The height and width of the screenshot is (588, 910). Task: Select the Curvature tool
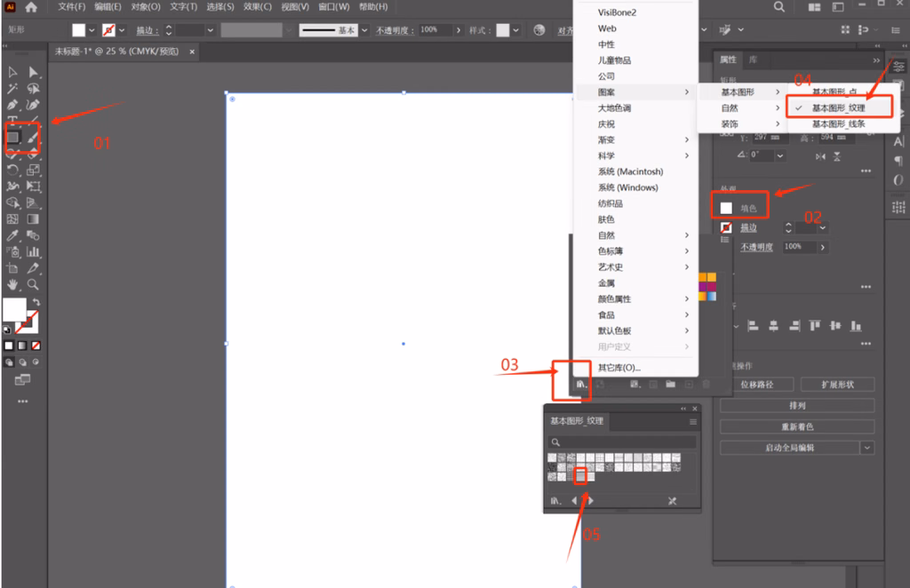pyautogui.click(x=33, y=105)
